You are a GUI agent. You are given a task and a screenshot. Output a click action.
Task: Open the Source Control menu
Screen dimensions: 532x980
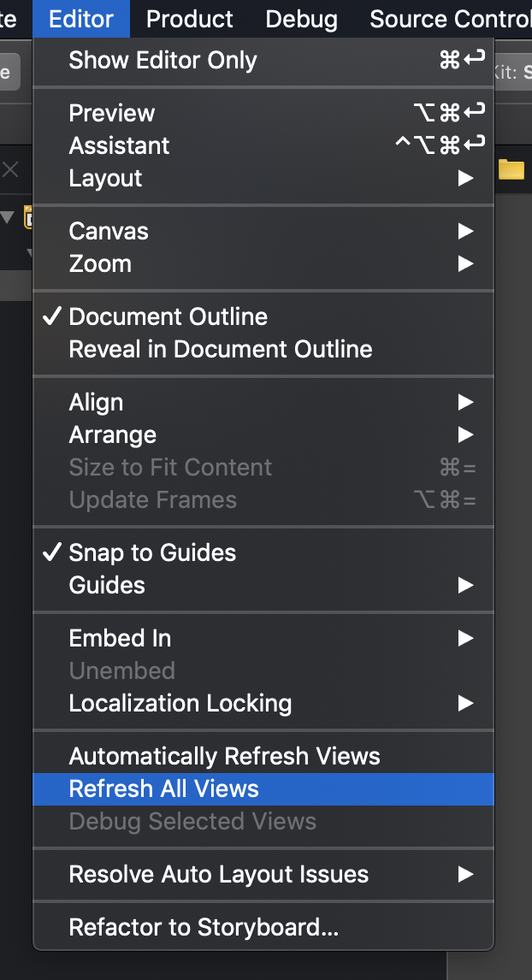(x=450, y=19)
